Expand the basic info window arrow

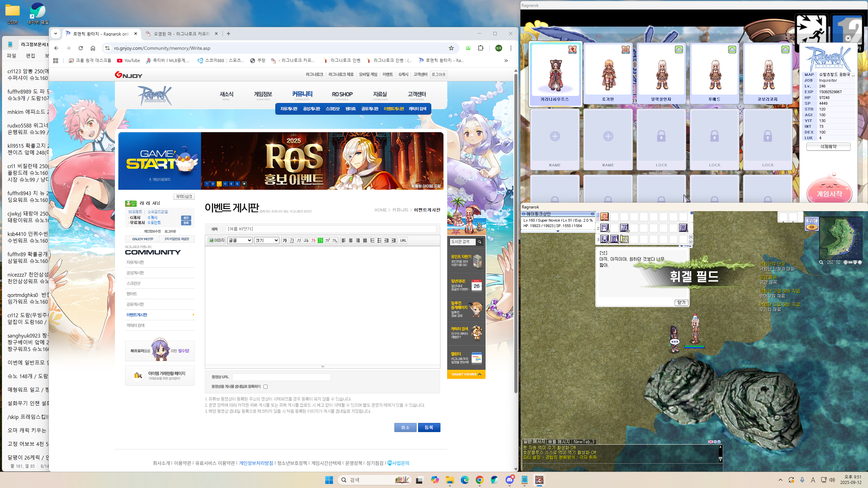[558, 231]
